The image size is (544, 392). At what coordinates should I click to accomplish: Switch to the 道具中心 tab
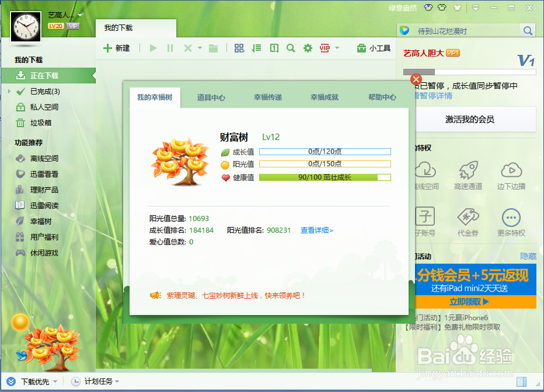coord(211,98)
